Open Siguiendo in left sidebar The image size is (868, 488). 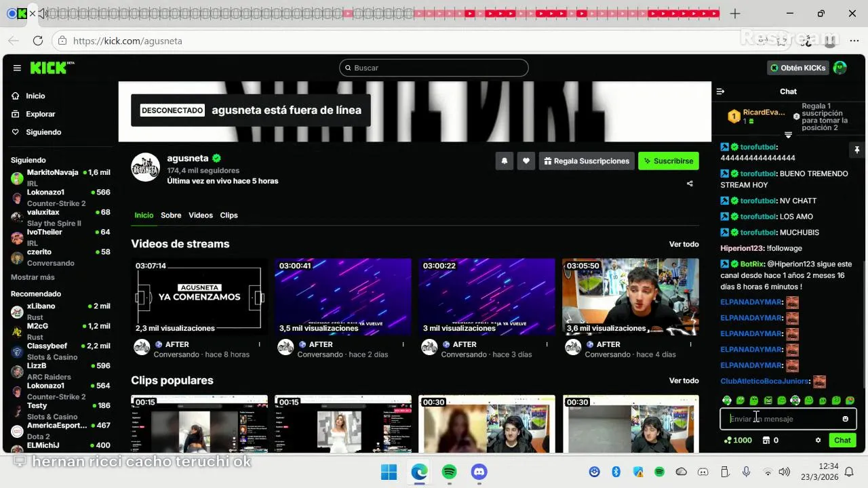pos(43,132)
